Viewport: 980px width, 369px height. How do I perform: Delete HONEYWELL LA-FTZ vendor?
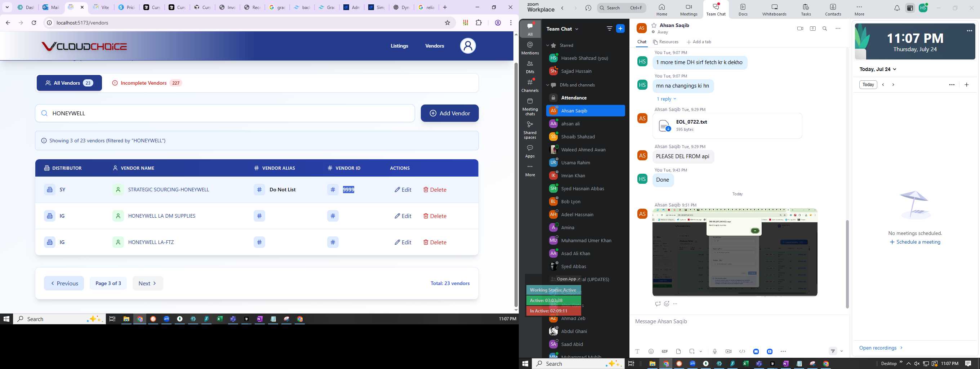(435, 242)
